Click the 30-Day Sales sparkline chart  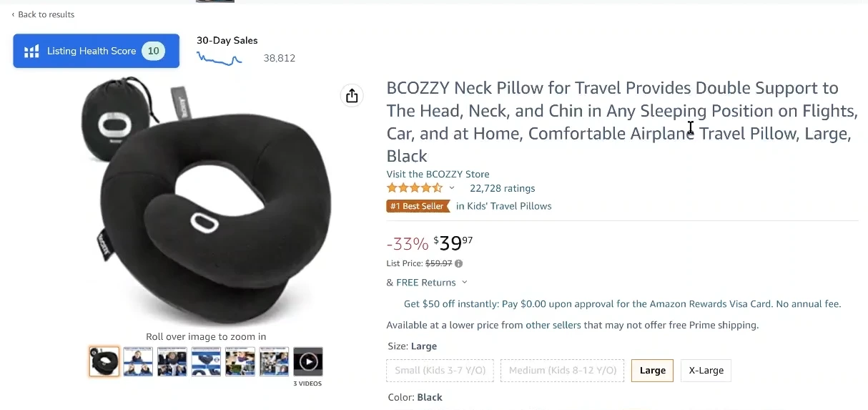pyautogui.click(x=220, y=59)
